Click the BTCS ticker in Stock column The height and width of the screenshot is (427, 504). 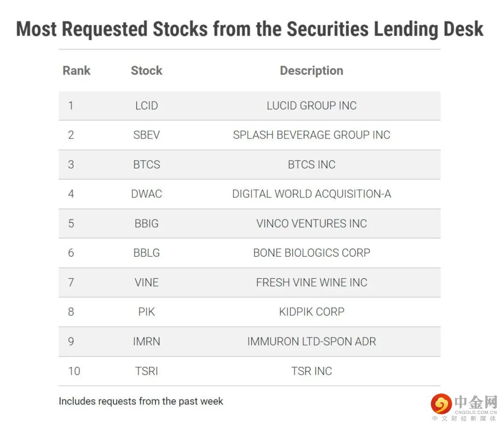(x=147, y=164)
